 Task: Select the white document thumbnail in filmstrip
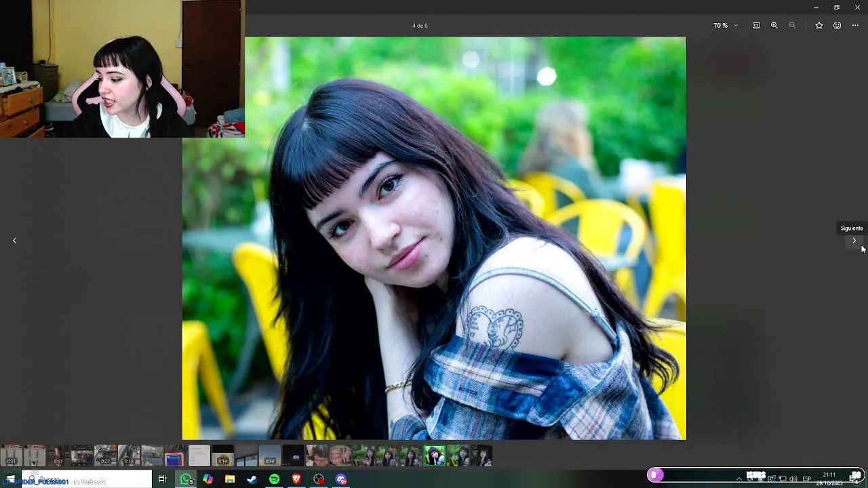point(199,455)
